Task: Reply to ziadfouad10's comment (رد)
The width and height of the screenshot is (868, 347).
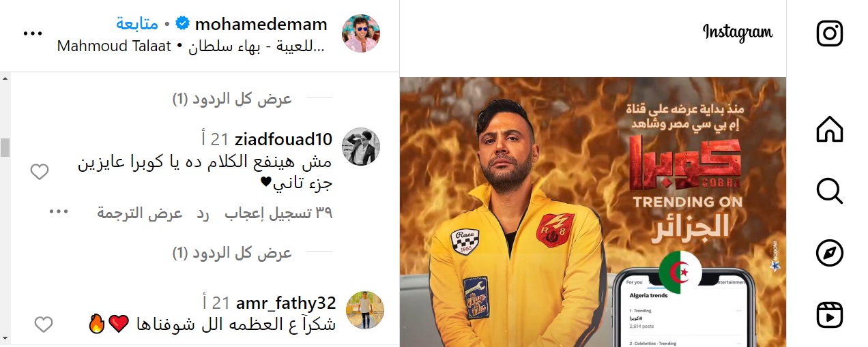Action: point(203,213)
